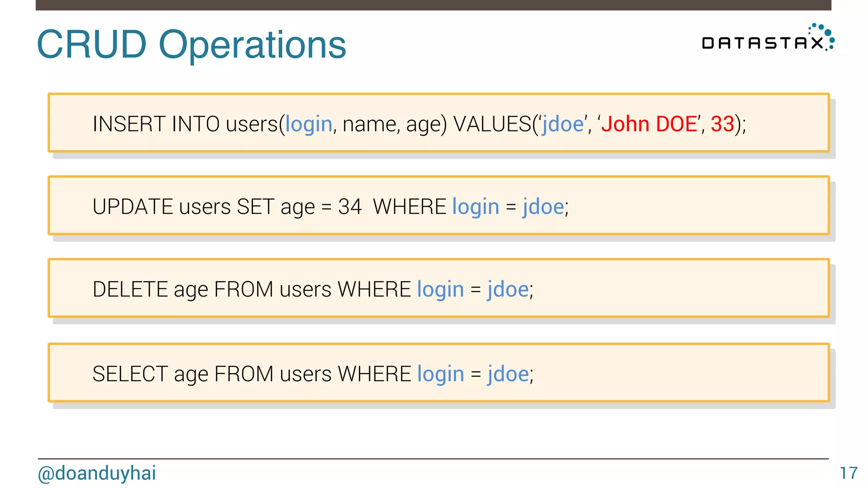
Task: Click the INSERT INTO statement box
Action: [438, 123]
